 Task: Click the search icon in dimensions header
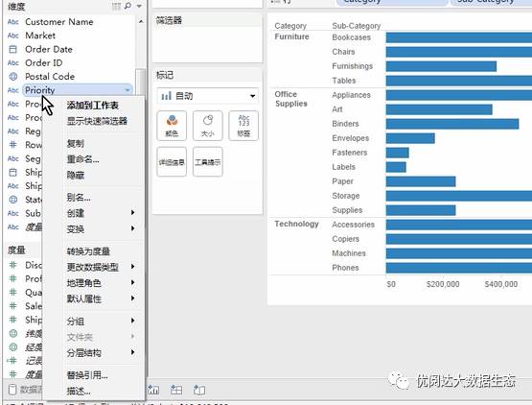[x=127, y=6]
